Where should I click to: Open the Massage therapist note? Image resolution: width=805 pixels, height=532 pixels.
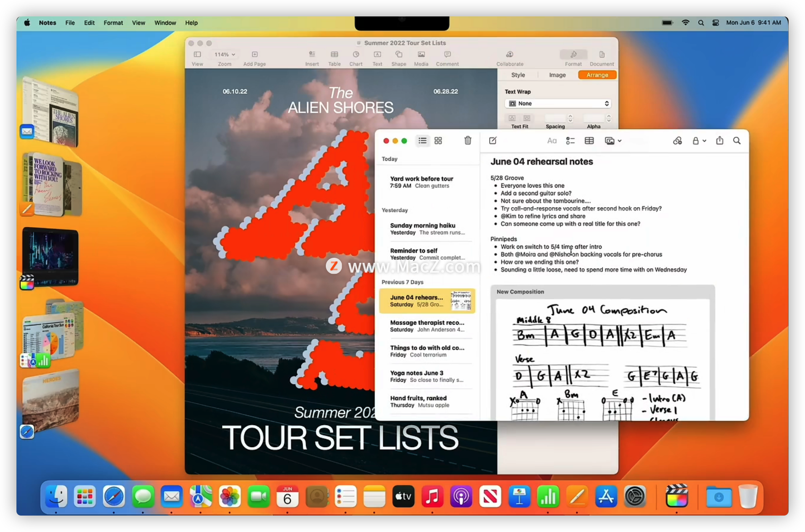coord(427,326)
